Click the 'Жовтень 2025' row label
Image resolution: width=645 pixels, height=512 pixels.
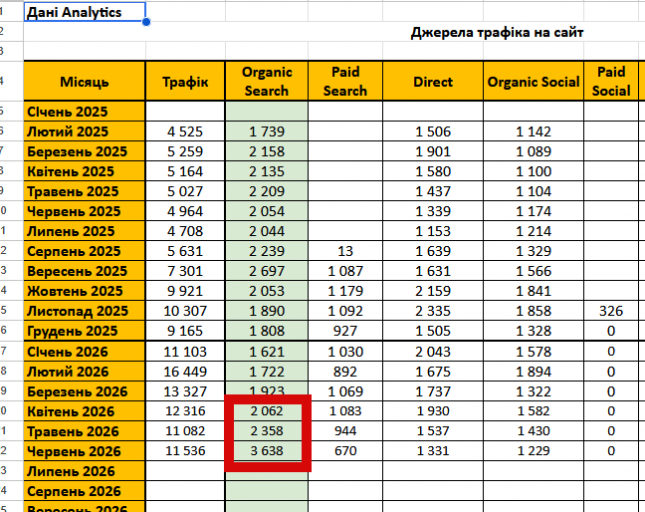click(84, 291)
